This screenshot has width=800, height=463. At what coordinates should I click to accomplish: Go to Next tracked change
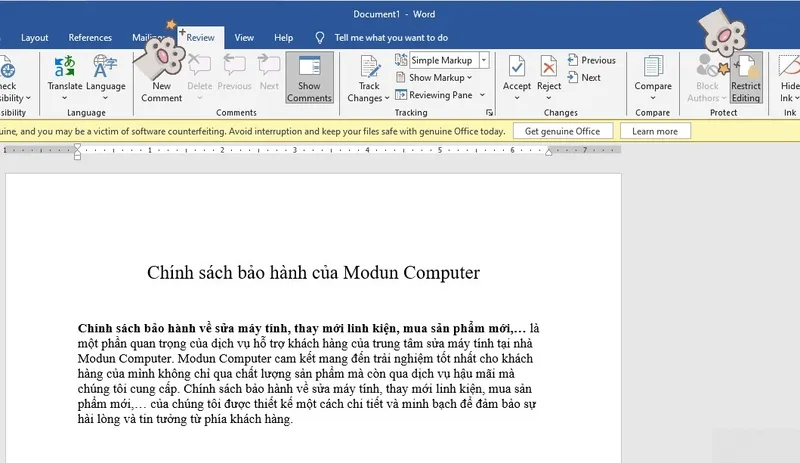(584, 77)
